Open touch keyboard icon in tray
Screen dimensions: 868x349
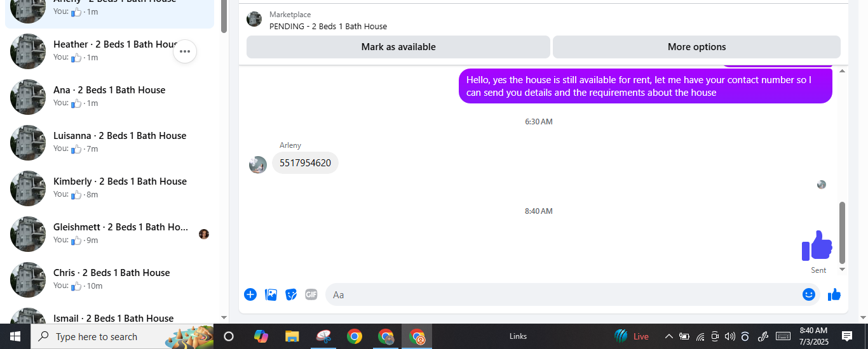783,336
